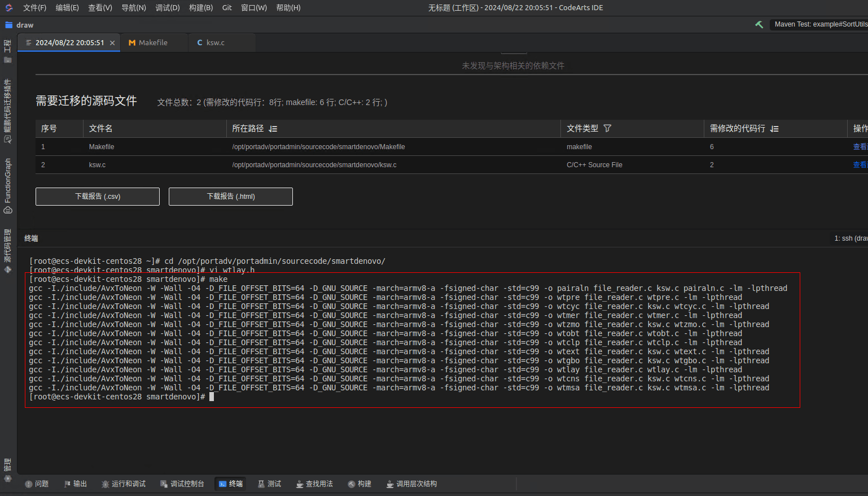Open the 调试(D) menu
This screenshot has height=496, width=868.
pos(168,8)
